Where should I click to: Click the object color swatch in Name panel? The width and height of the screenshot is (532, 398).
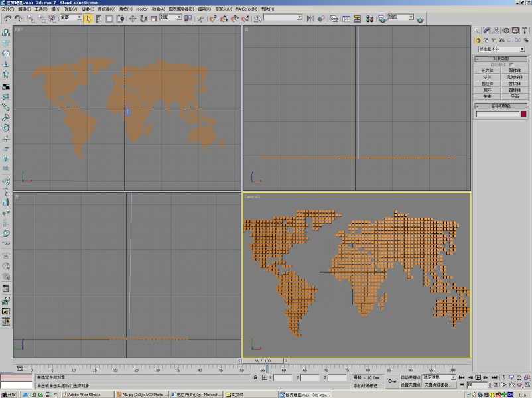click(524, 113)
